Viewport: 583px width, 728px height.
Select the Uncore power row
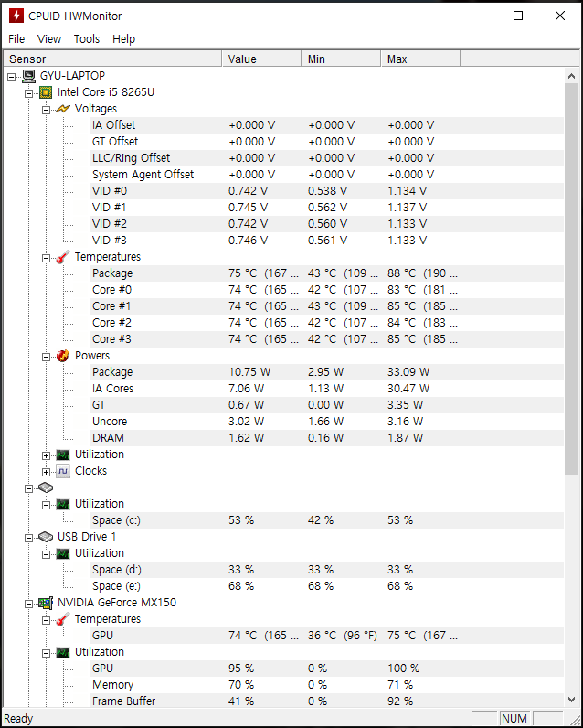[327, 422]
